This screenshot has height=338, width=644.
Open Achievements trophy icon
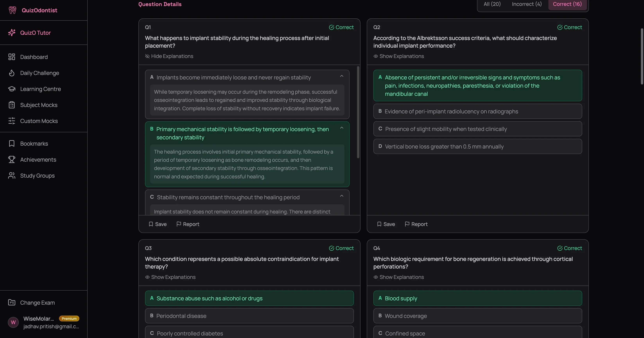12,159
